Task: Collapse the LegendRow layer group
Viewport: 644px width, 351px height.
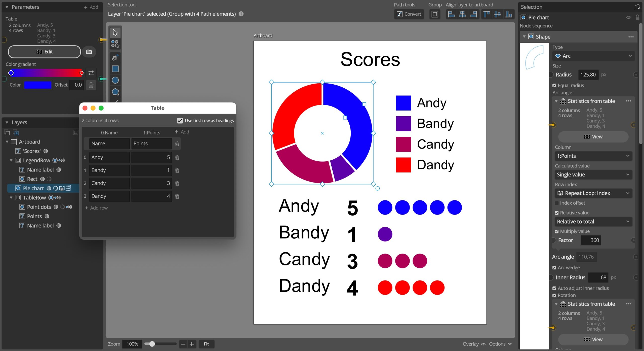Action: tap(11, 160)
